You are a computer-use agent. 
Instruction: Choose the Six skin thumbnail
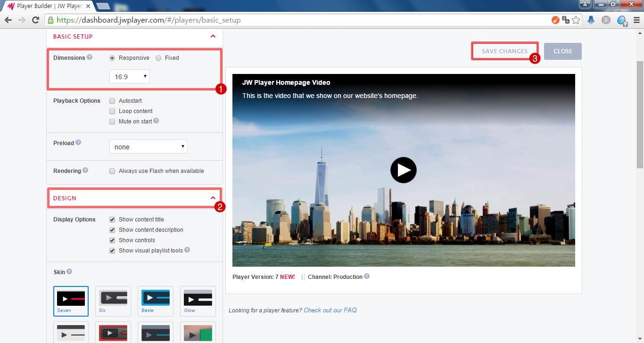(x=113, y=301)
